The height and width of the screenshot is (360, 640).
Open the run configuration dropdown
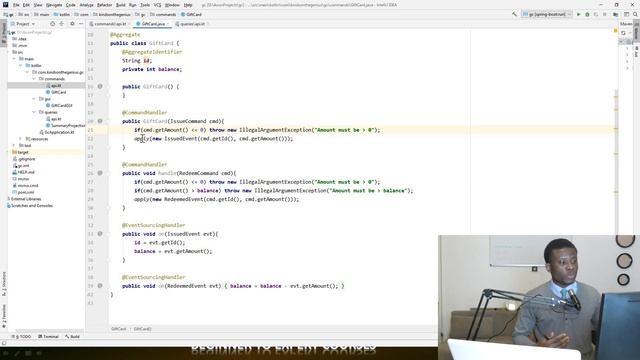(547, 14)
